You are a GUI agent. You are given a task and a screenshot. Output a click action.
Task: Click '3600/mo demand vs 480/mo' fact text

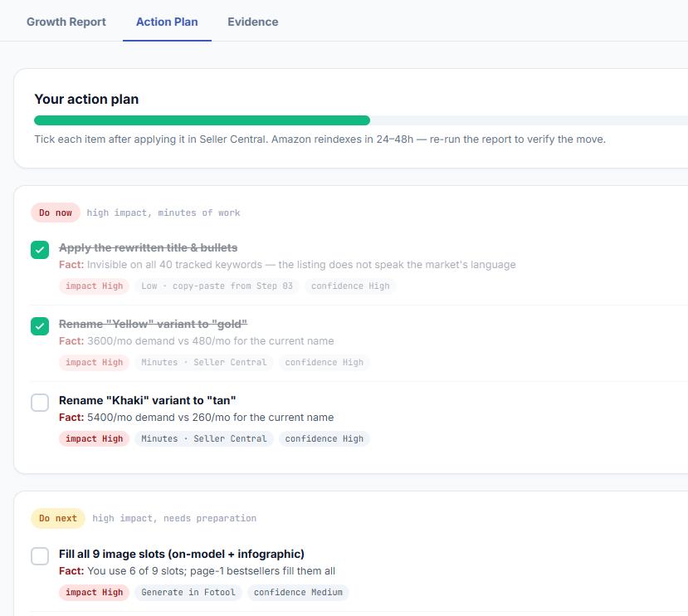pos(197,341)
